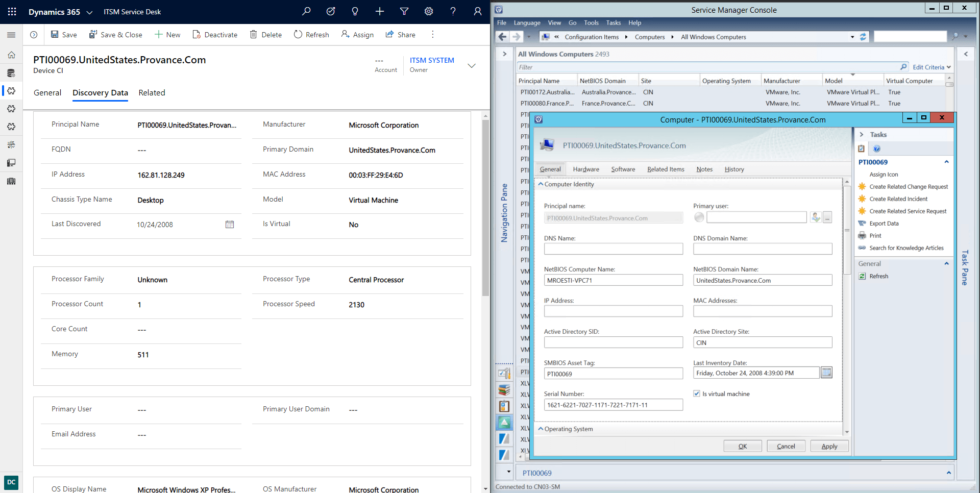Click the refresh icon beside the breadcrumb bar
Viewport: 980px width, 493px height.
pos(863,37)
